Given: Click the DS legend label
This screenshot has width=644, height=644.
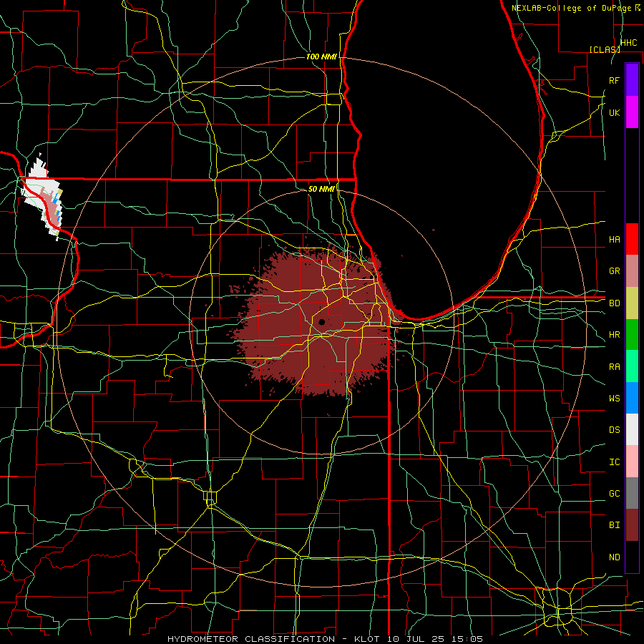Looking at the screenshot, I should 614,430.
